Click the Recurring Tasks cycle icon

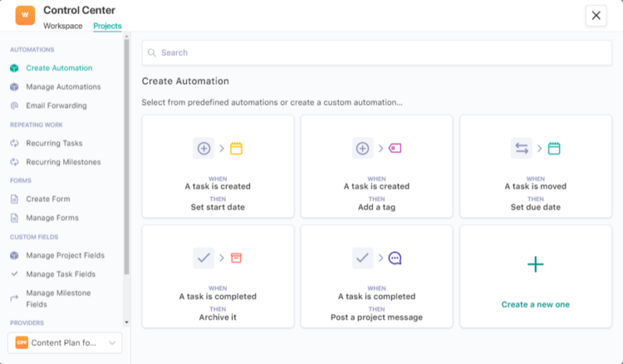(x=14, y=143)
